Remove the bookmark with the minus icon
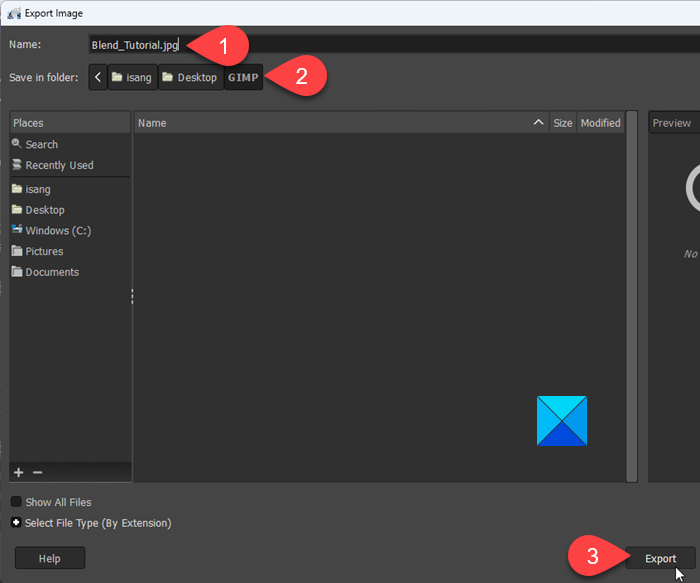Viewport: 700px width, 583px height. pyautogui.click(x=38, y=472)
